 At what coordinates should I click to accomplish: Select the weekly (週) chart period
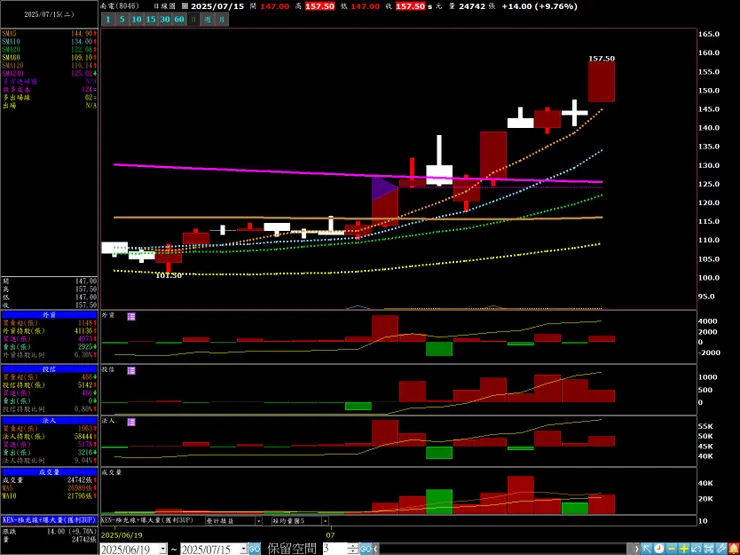[208, 19]
